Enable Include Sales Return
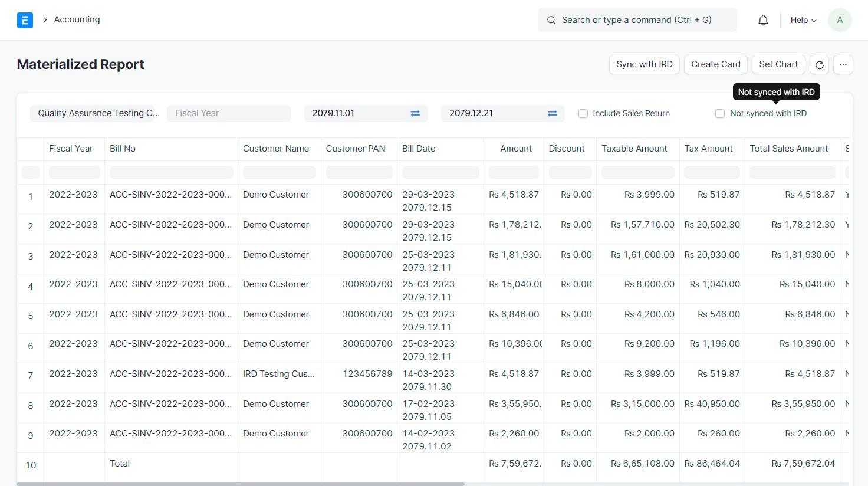The width and height of the screenshot is (868, 486). [x=583, y=113]
